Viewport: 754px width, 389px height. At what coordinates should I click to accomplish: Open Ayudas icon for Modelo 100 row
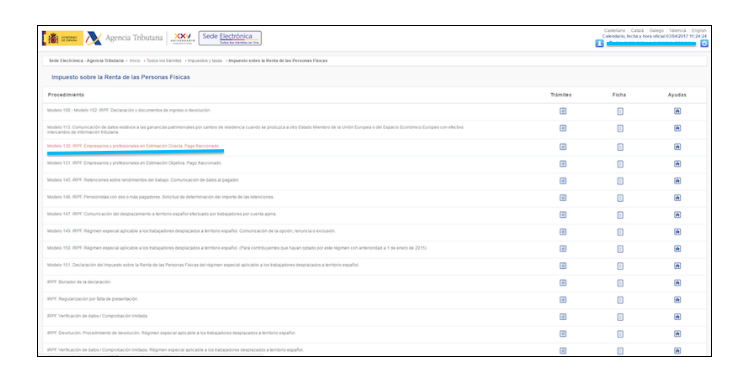[x=677, y=111]
